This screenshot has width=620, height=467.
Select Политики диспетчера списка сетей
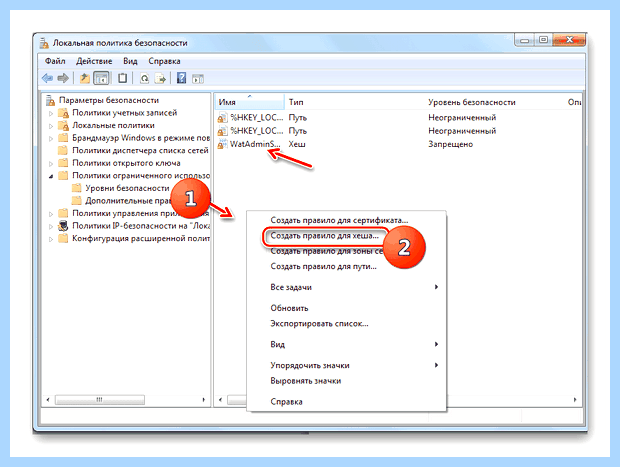[140, 151]
